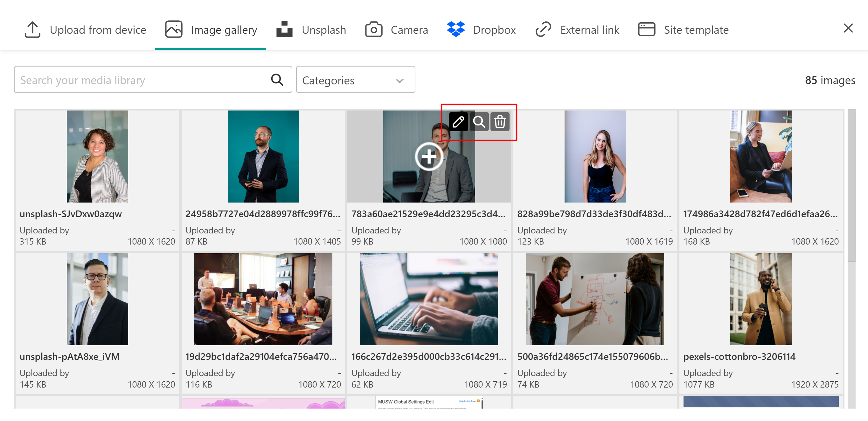Open the Site template tab
Viewport: 868px width, 421px height.
click(683, 30)
